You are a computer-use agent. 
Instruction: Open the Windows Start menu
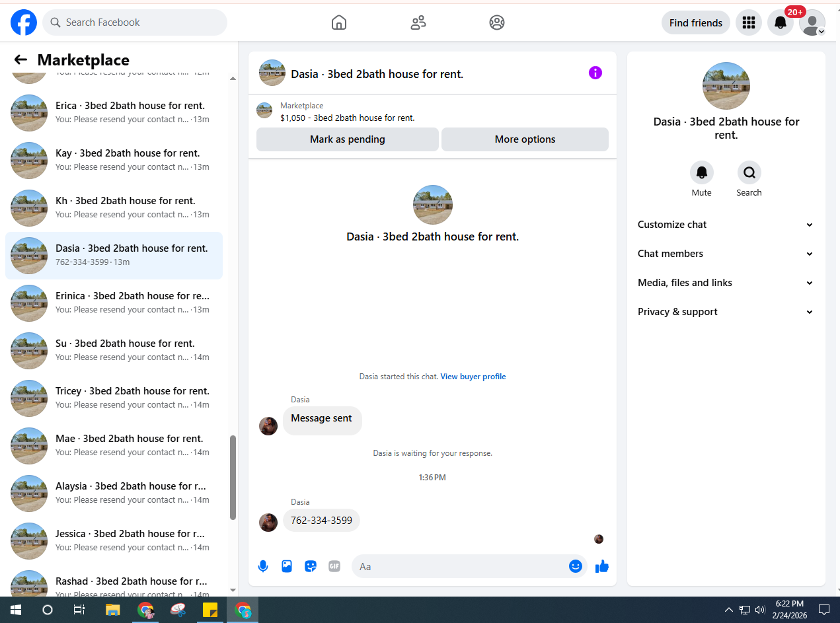tap(16, 610)
